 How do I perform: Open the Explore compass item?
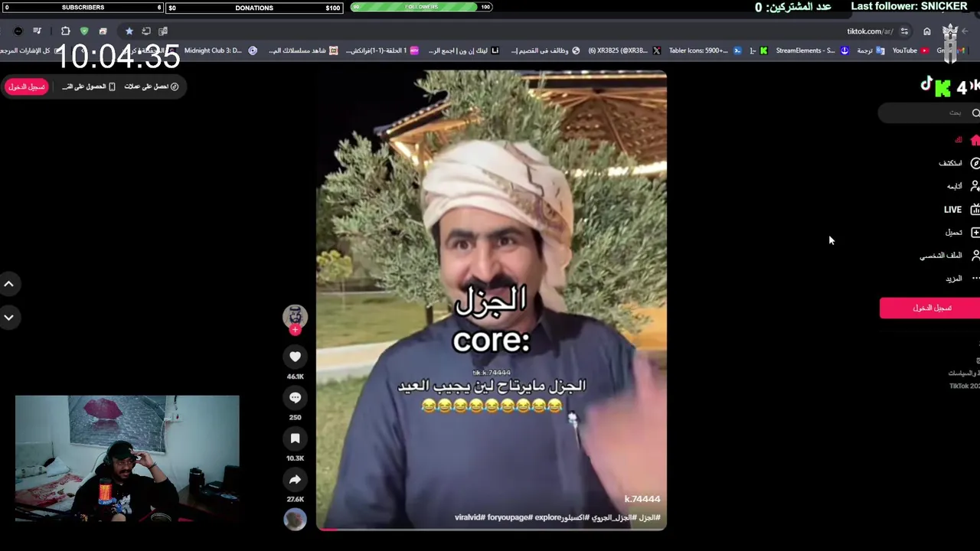click(959, 163)
